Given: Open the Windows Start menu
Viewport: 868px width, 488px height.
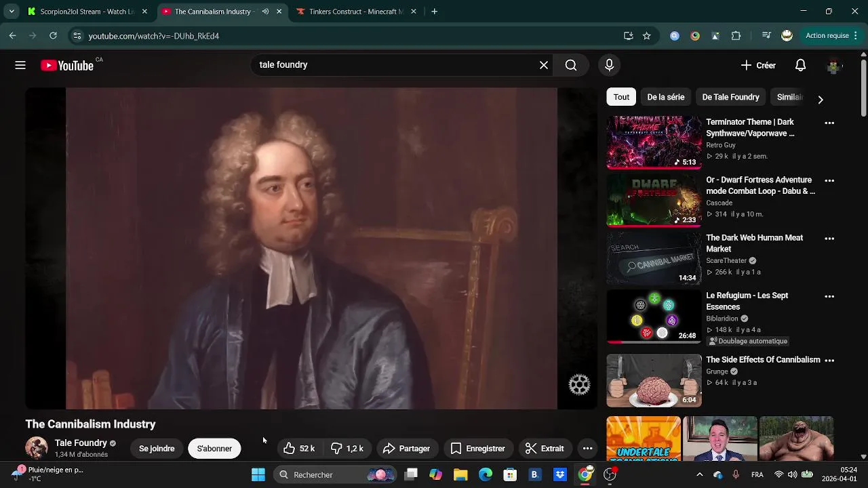Looking at the screenshot, I should pyautogui.click(x=258, y=474).
